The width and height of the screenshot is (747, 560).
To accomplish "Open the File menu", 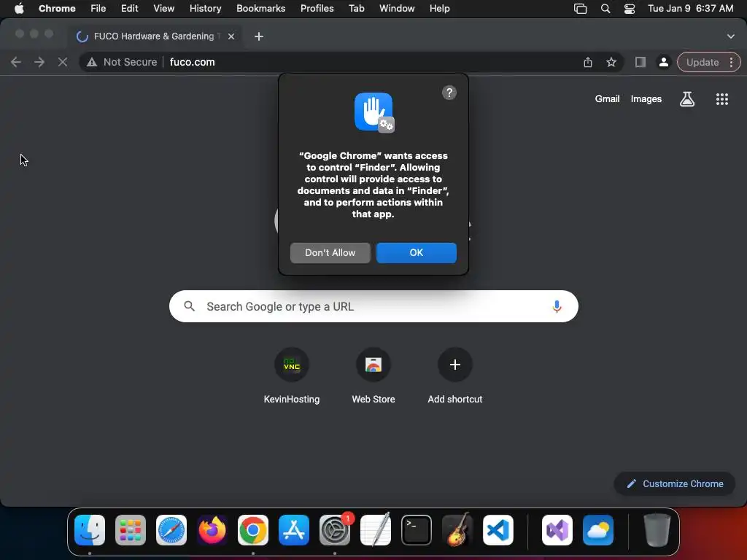I will 98,9.
